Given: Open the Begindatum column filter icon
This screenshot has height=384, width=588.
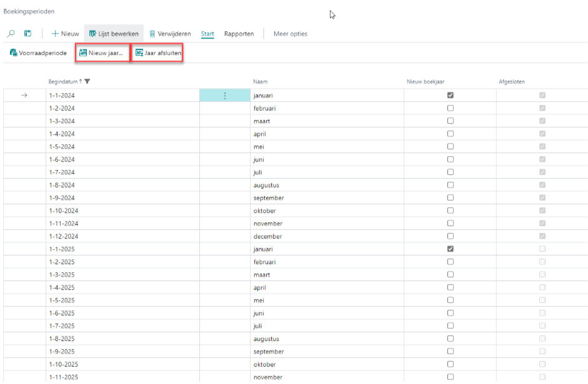Looking at the screenshot, I should click(87, 81).
